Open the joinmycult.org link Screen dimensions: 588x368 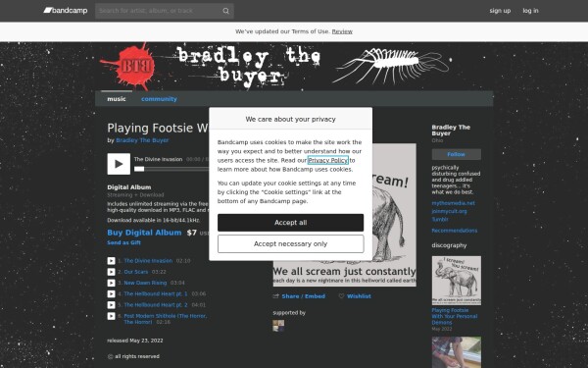(449, 211)
